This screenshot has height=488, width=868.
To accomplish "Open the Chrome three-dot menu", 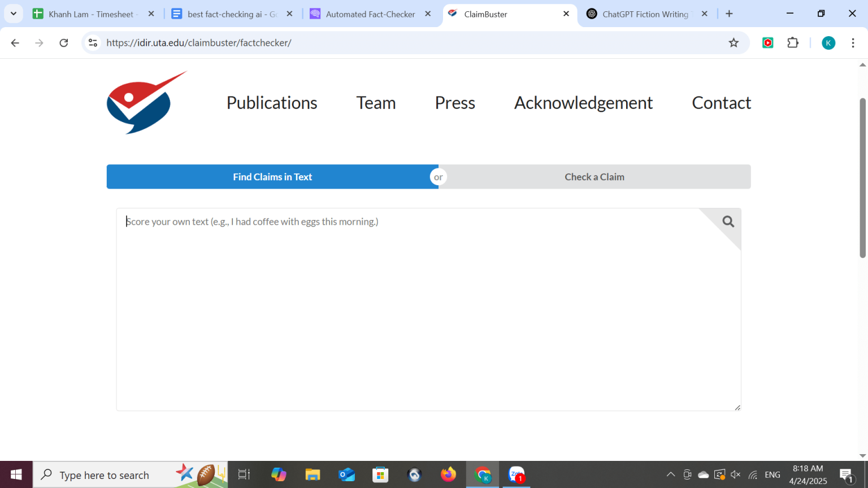I will 853,43.
